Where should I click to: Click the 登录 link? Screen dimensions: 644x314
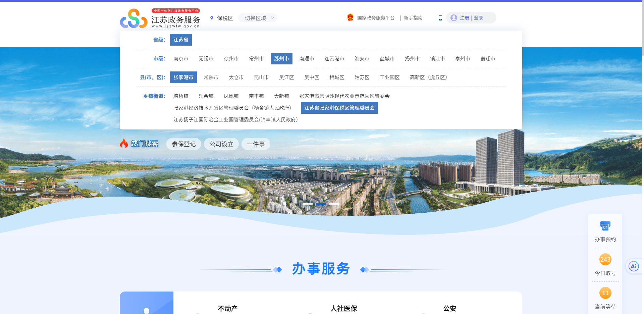point(478,18)
